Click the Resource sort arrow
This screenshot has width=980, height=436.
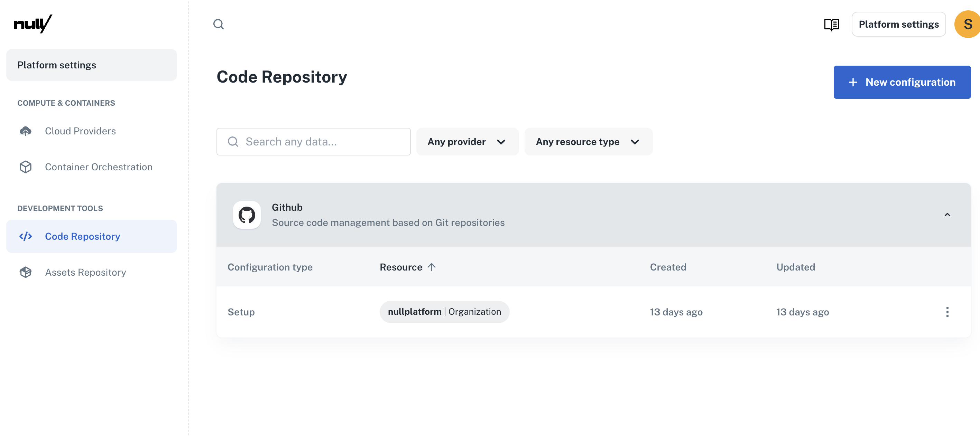pos(432,267)
